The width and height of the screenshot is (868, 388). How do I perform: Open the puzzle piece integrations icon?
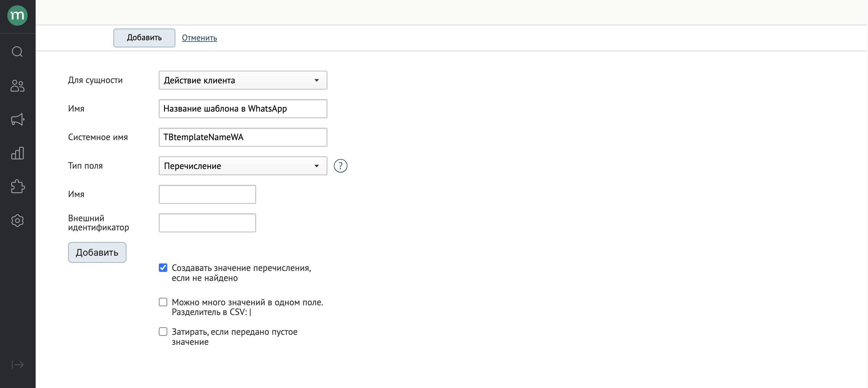18,187
